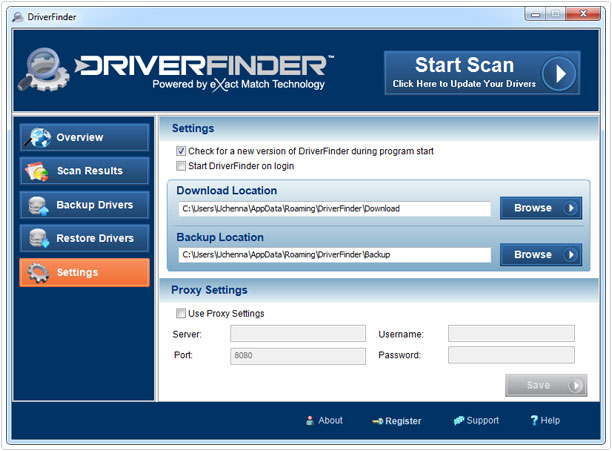Image resolution: width=612 pixels, height=451 pixels.
Task: Click arrow icon on the Save button
Action: pos(575,385)
